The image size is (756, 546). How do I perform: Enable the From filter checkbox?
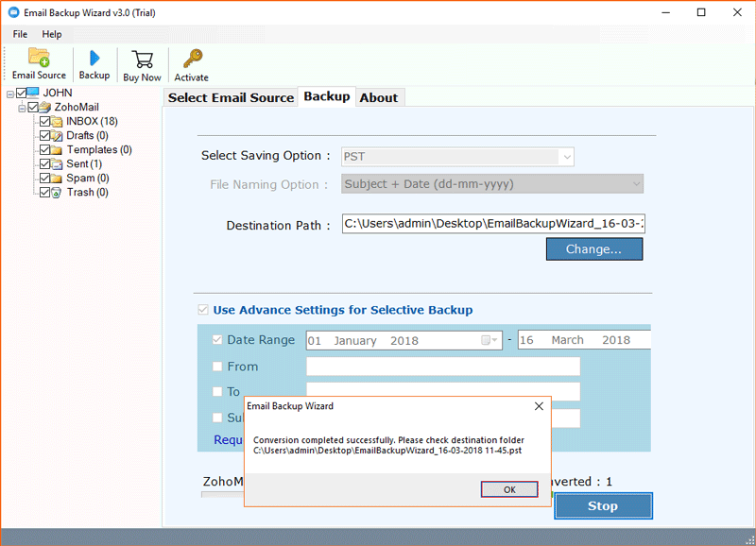coord(217,367)
